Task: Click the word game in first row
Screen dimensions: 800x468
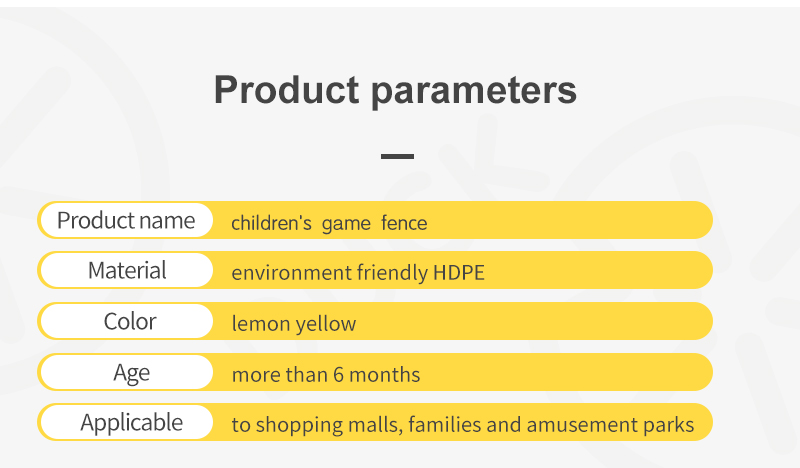Action: pos(346,224)
